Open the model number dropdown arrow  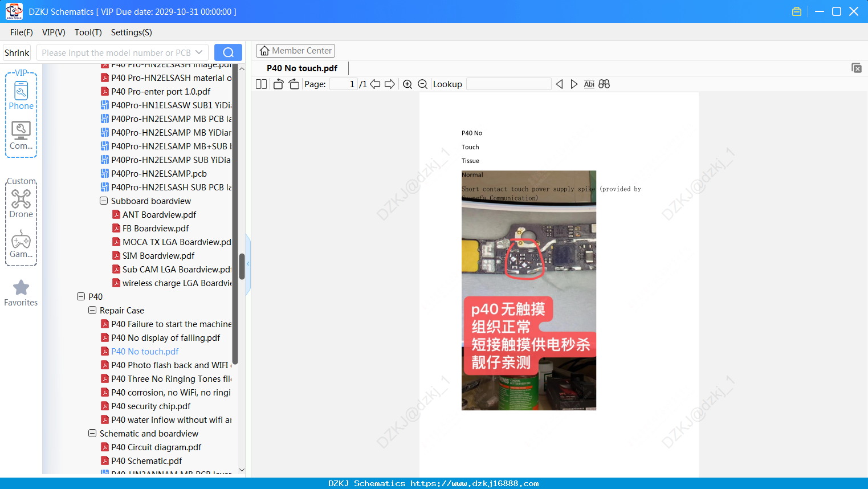[x=199, y=52]
